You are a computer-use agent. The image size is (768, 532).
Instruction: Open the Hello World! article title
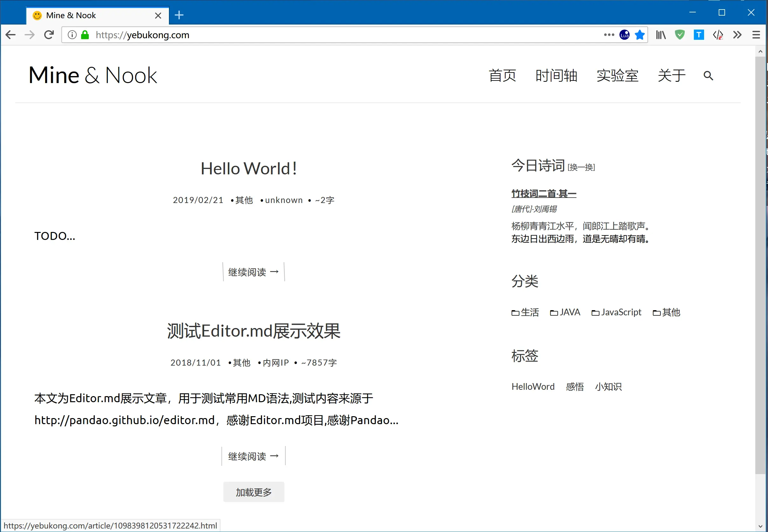tap(249, 168)
